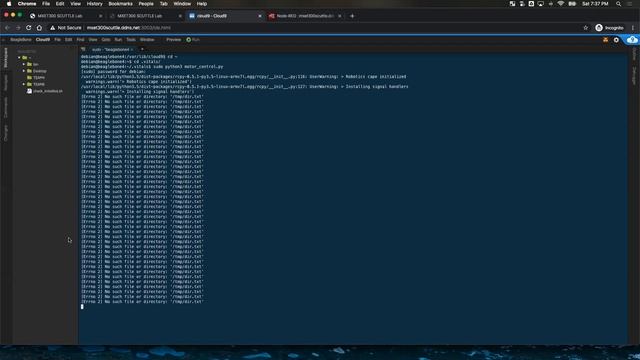Close the cloud9 - Cloud9 browser tab
This screenshot has height=360, width=640.
click(x=260, y=16)
